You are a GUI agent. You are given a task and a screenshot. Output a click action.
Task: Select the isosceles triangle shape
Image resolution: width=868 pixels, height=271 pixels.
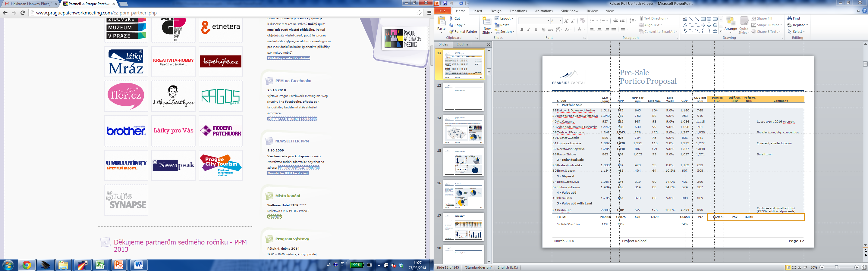685,25
